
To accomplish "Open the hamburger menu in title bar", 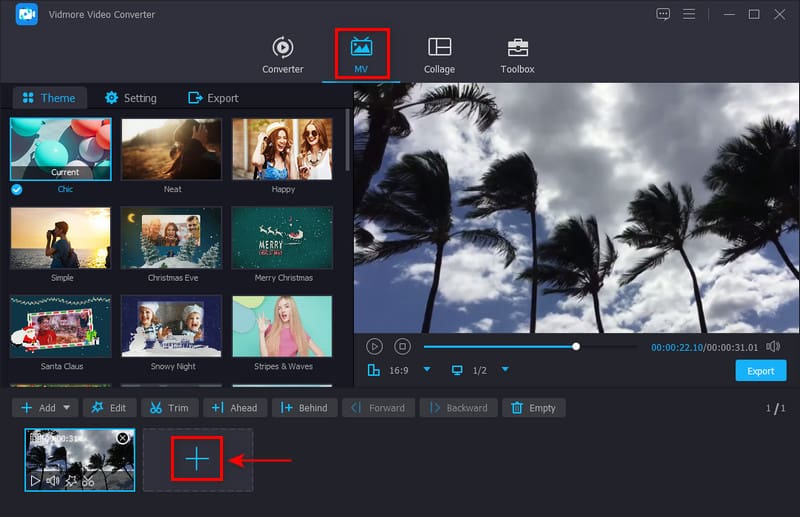I will [689, 14].
